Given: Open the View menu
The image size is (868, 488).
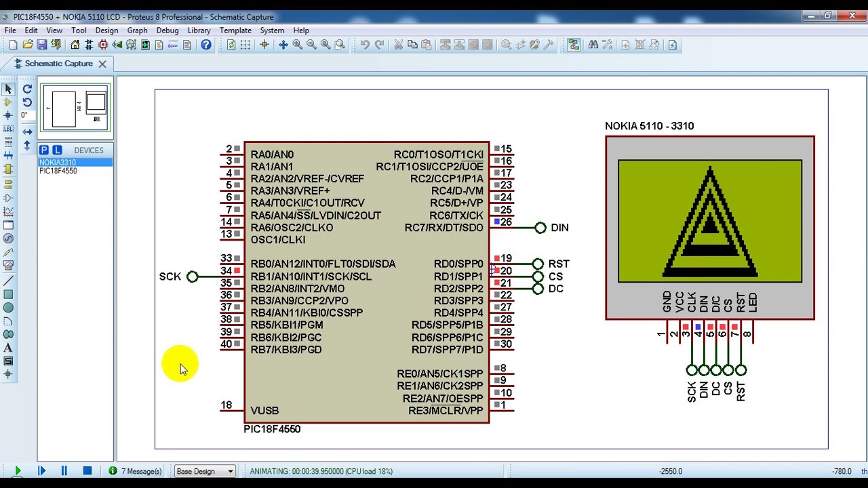Looking at the screenshot, I should coord(54,30).
